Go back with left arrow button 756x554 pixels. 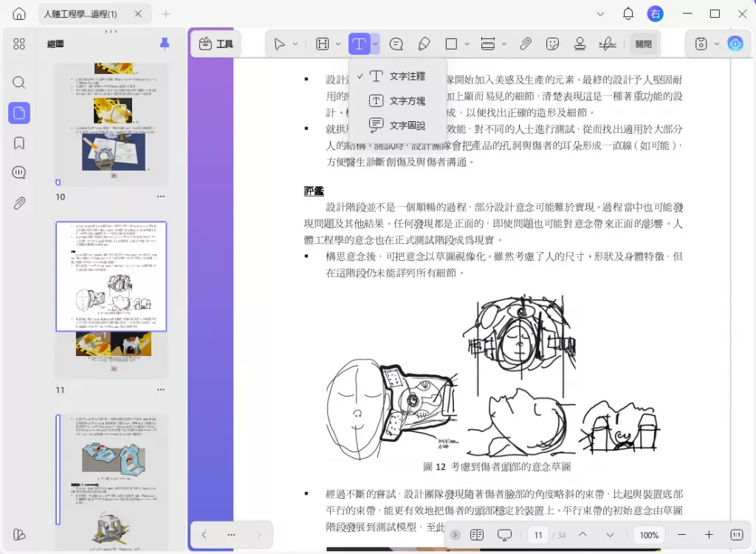click(204, 535)
